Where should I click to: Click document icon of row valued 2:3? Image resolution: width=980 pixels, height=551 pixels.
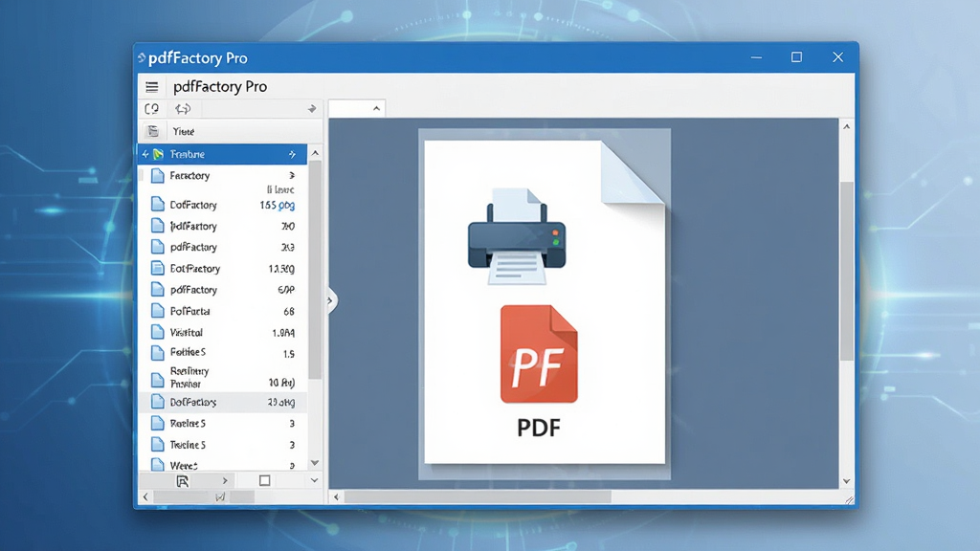tap(158, 247)
